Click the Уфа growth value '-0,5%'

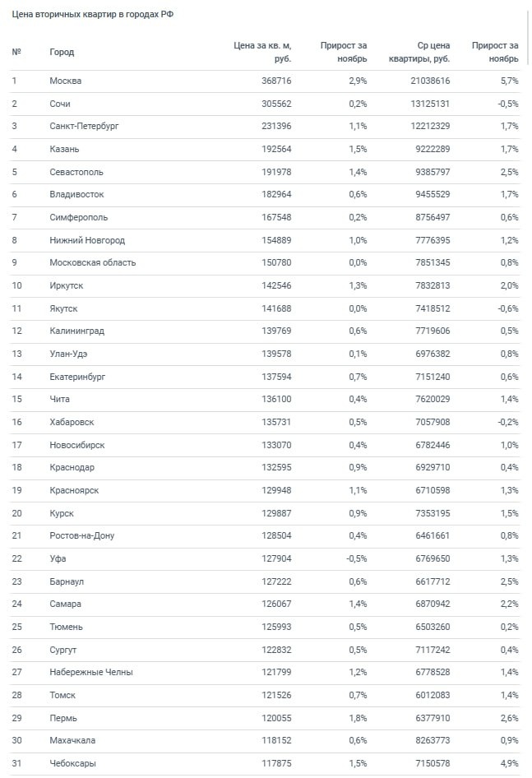click(356, 558)
